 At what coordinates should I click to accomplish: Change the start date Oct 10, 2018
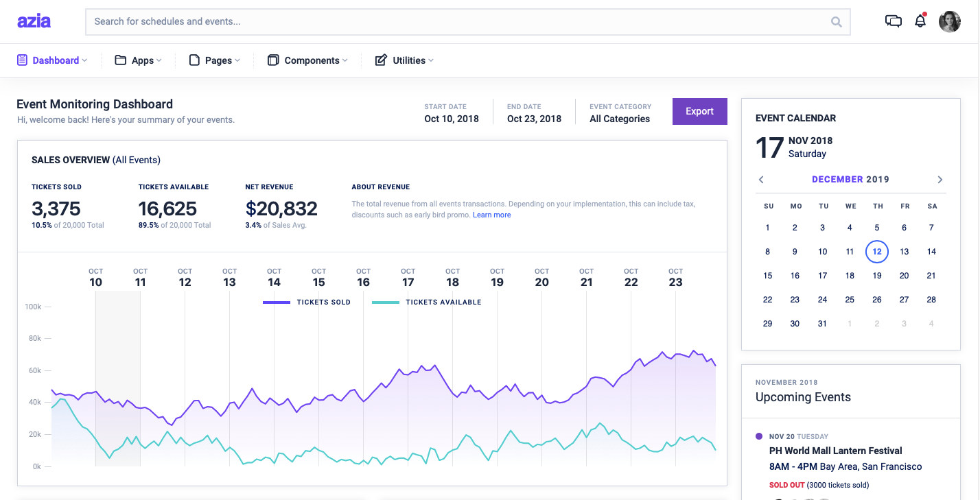[452, 119]
